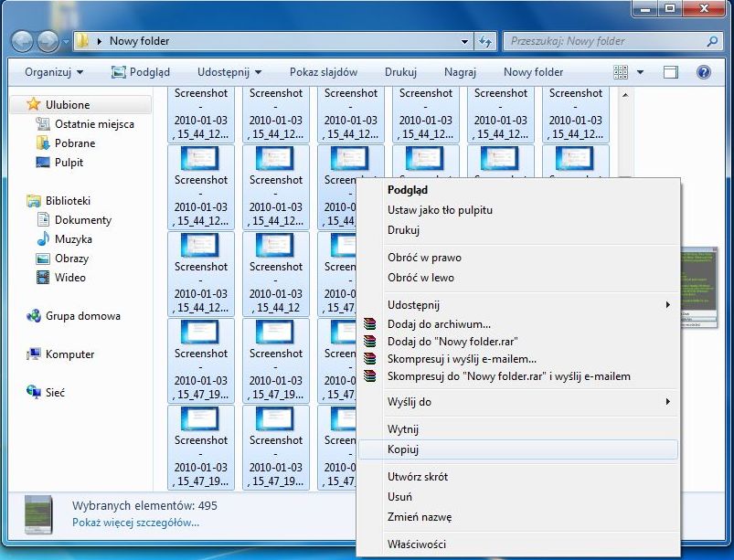Click the file list scroll up arrow

[625, 95]
